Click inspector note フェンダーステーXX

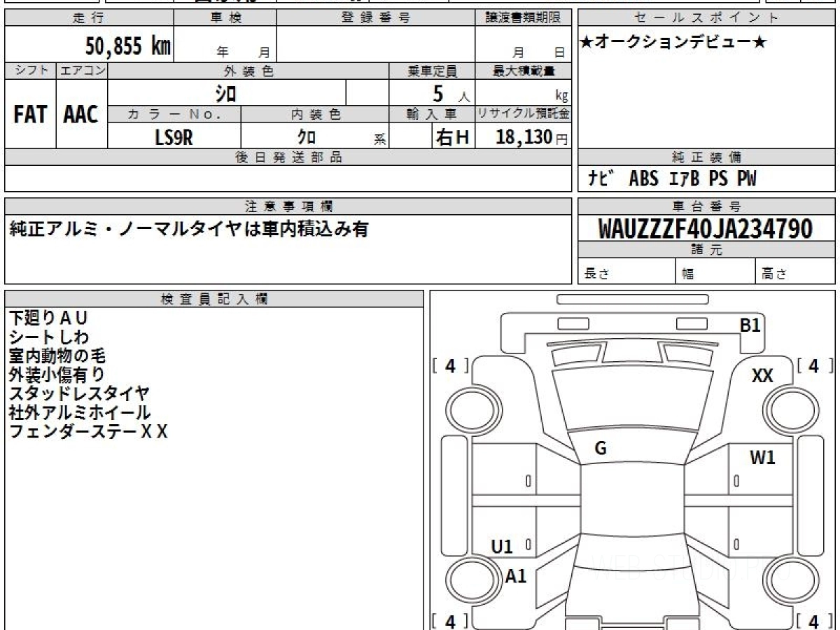click(88, 431)
